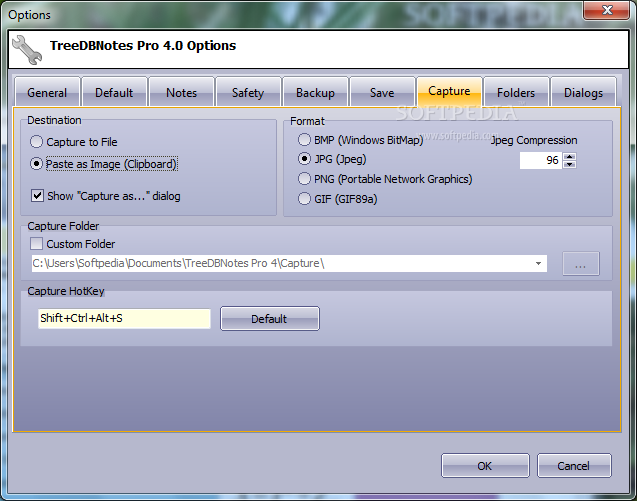
Task: Open the Backup tab
Action: (x=315, y=92)
